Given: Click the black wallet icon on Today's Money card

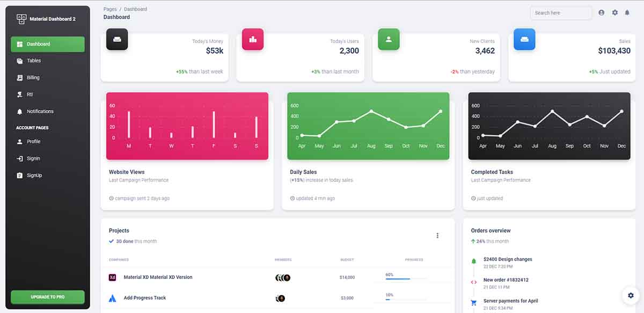Looking at the screenshot, I should click(117, 39).
